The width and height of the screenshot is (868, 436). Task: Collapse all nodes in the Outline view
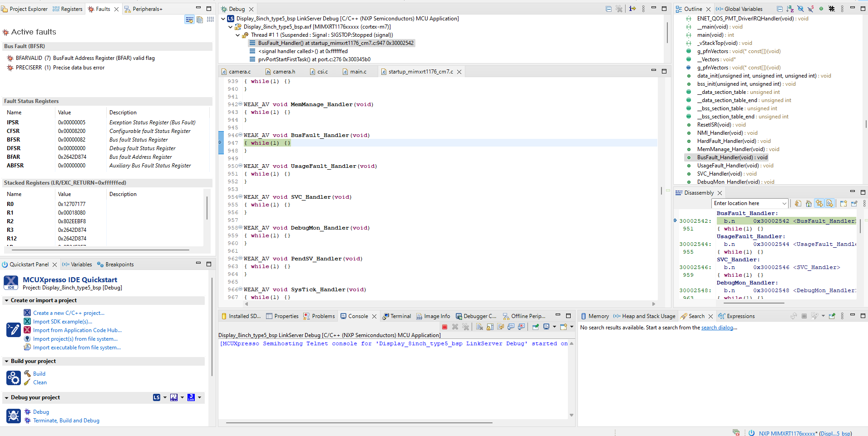(779, 9)
